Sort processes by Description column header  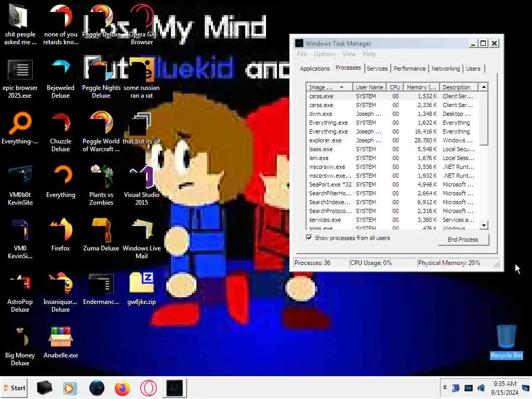pos(459,87)
